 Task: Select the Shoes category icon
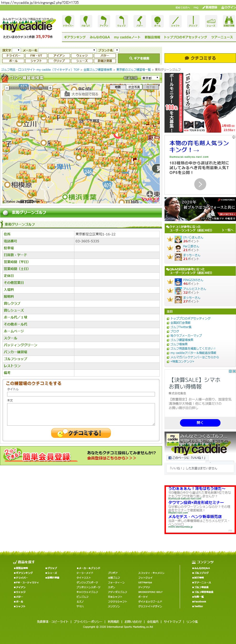coord(211,21)
